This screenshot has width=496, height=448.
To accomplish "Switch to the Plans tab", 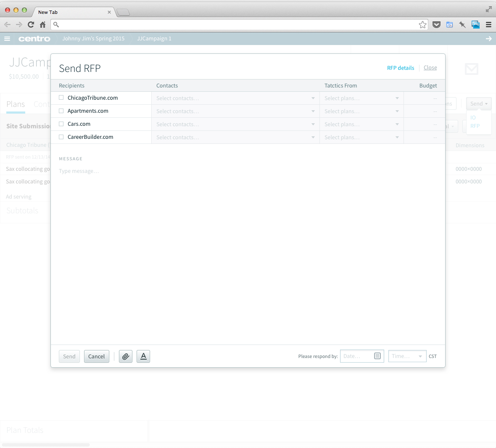I will point(16,104).
